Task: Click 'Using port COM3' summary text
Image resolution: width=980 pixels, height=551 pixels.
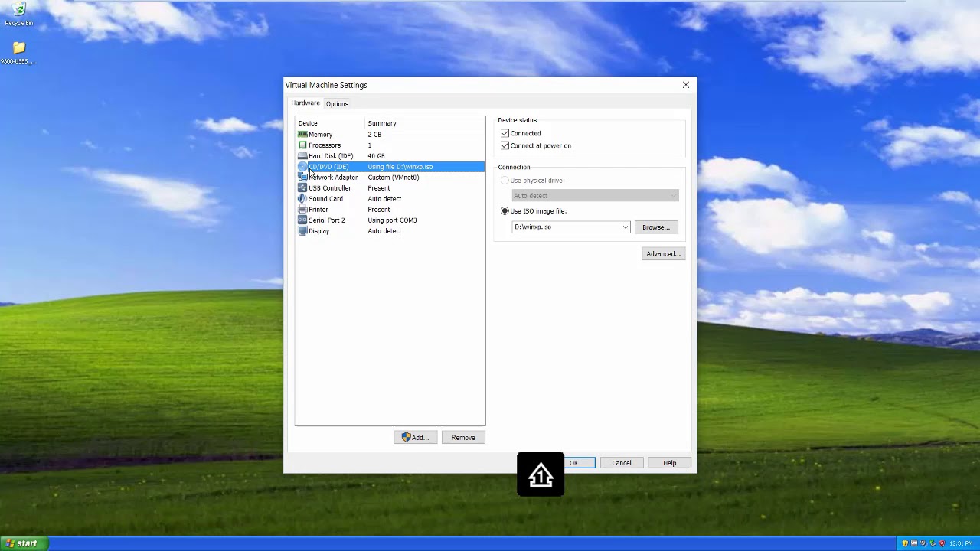Action: (x=392, y=220)
